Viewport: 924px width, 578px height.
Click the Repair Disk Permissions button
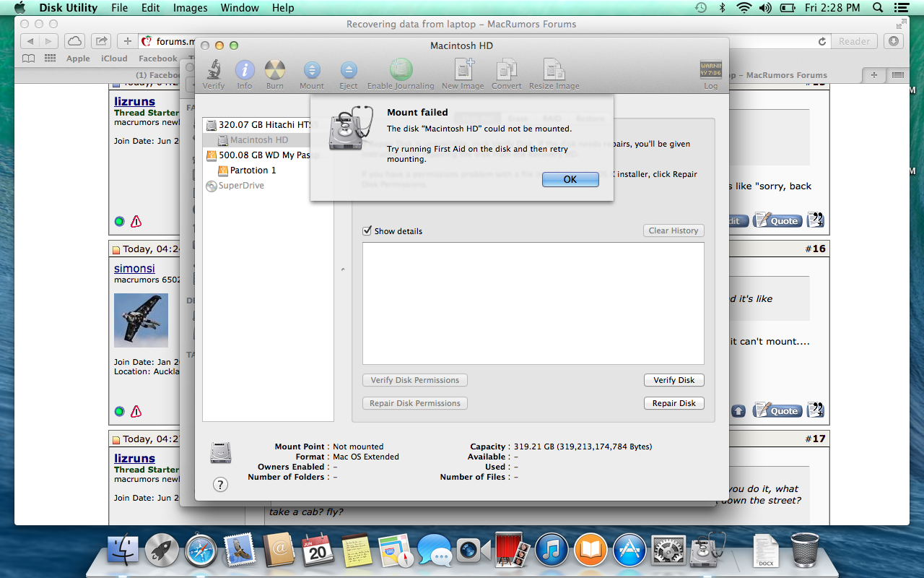click(415, 403)
